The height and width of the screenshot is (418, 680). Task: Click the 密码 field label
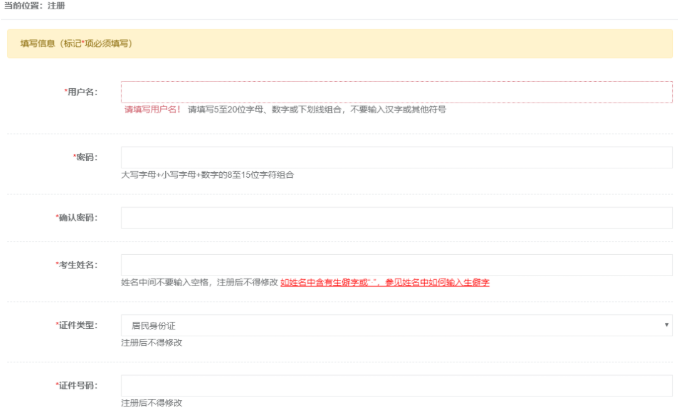pos(84,157)
